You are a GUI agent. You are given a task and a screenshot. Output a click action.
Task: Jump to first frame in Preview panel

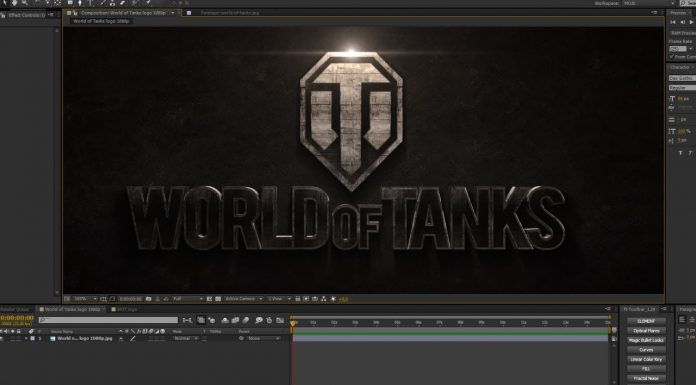(x=673, y=22)
